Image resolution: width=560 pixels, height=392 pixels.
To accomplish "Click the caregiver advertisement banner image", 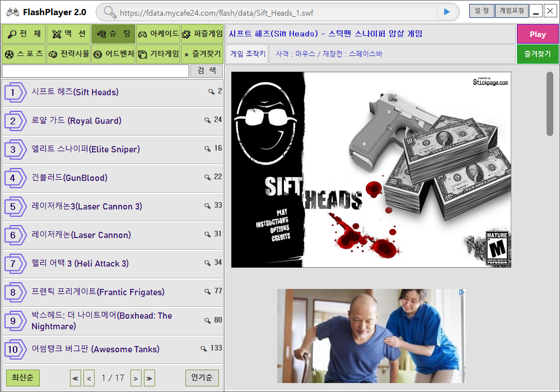I will [x=371, y=336].
